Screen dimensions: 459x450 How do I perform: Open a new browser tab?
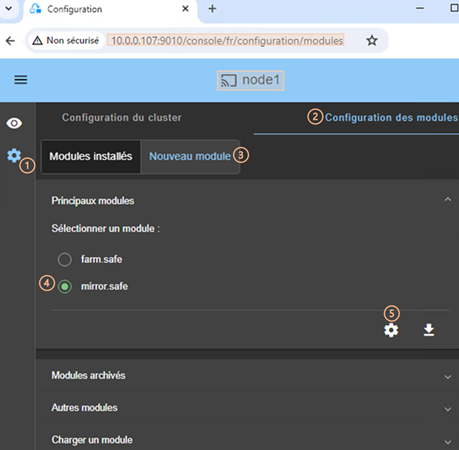click(212, 9)
